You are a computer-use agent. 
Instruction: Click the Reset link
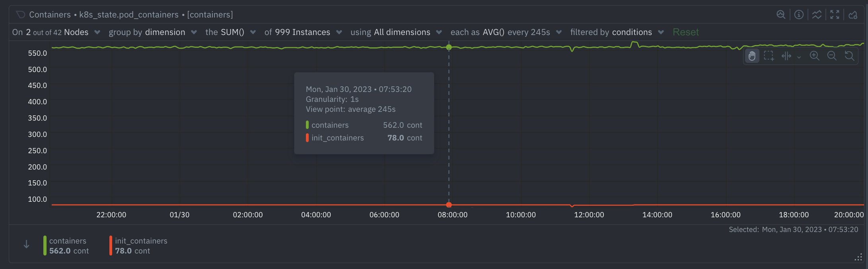(685, 32)
